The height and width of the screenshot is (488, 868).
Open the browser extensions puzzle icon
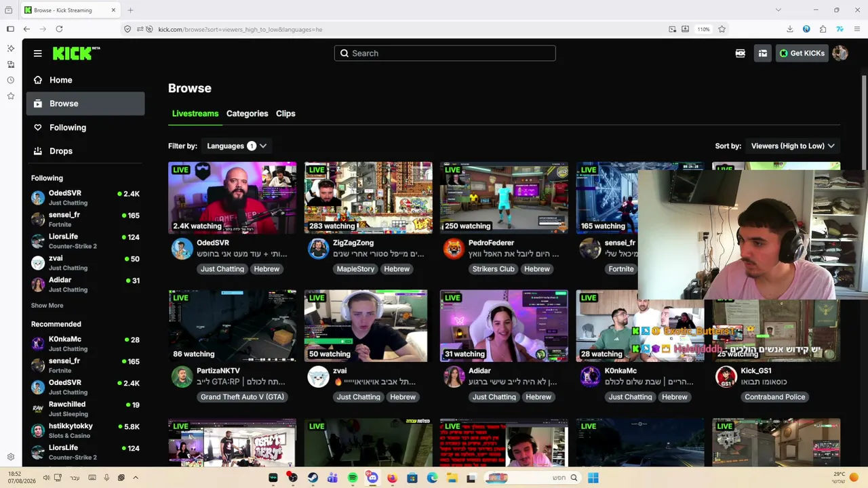point(823,29)
